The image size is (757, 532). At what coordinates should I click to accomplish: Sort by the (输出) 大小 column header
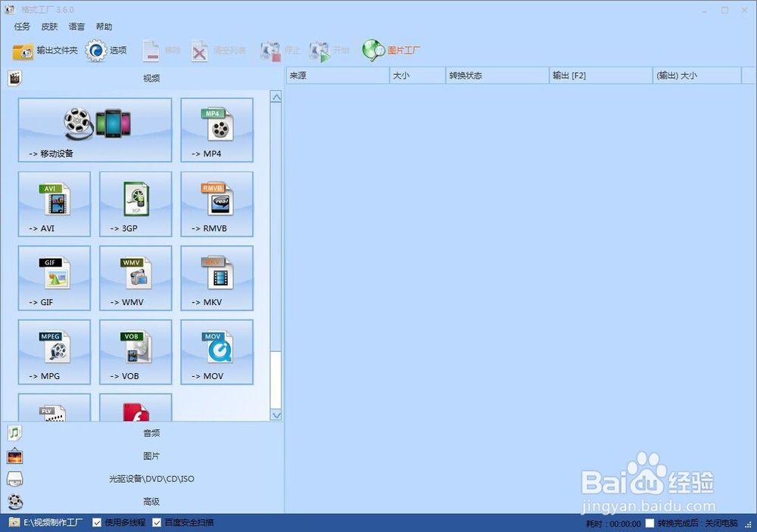(x=697, y=76)
